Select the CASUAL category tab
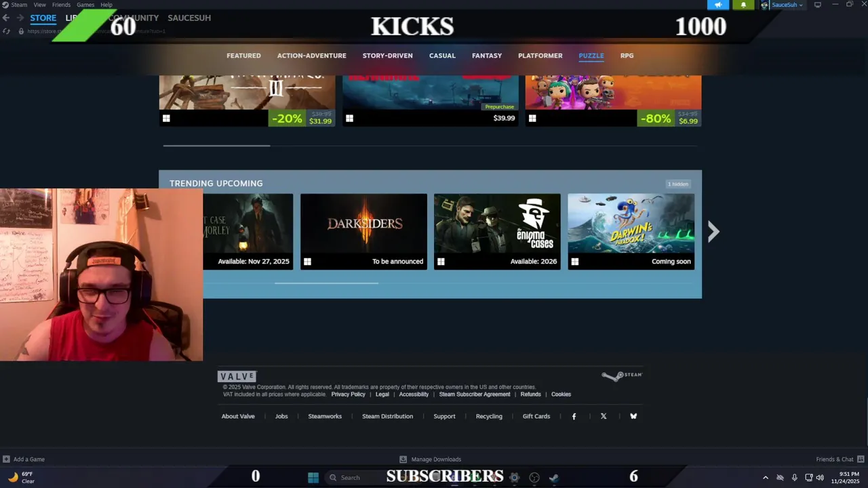Screen dimensions: 868x488 442,56
